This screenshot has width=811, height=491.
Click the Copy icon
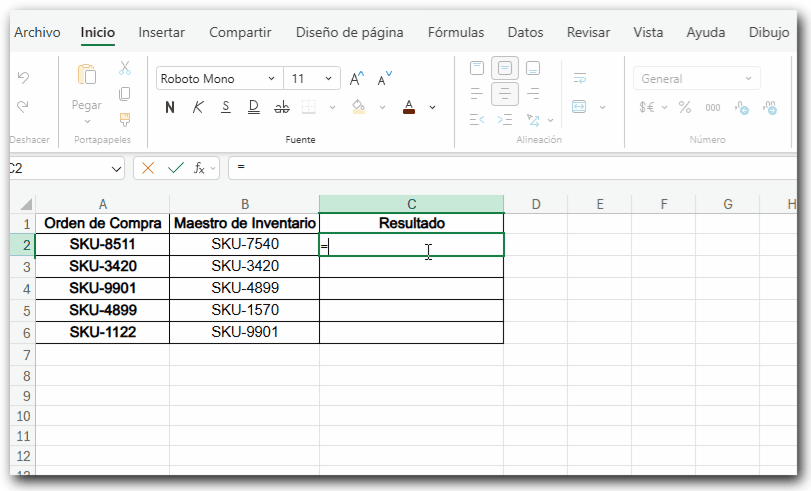click(125, 94)
